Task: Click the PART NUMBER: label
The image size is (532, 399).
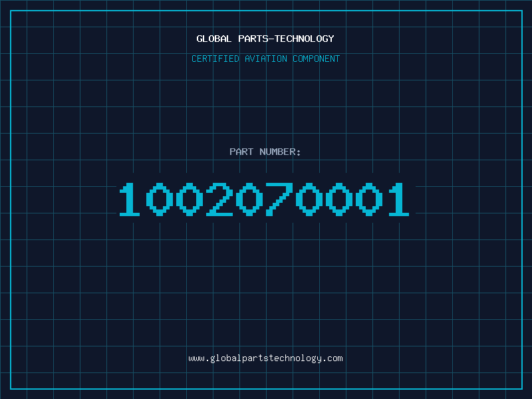Action: 265,152
